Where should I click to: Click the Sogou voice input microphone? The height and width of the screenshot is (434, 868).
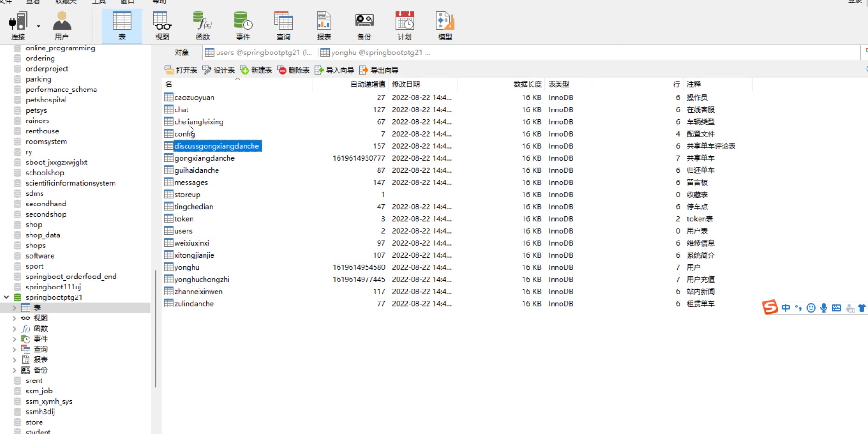824,308
